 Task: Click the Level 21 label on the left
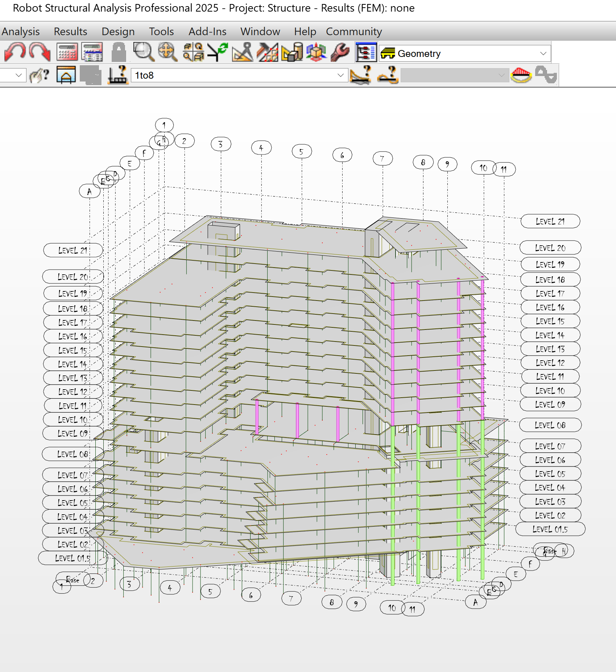click(x=72, y=250)
